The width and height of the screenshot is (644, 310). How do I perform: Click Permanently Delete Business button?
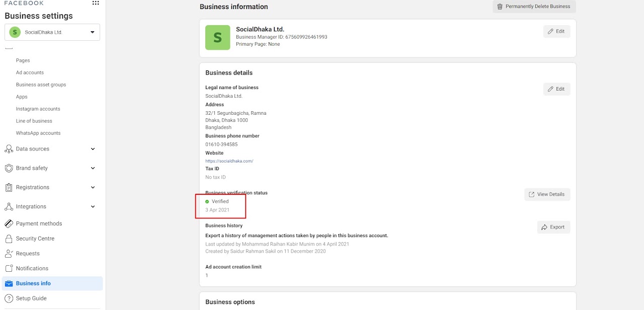534,7
